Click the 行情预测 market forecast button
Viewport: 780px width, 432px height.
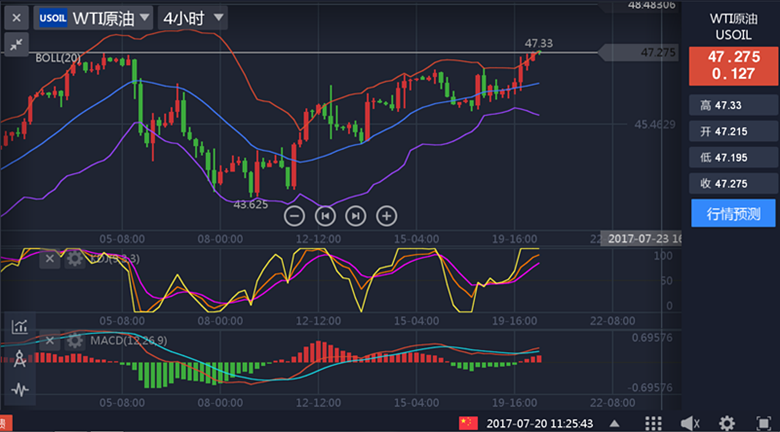pyautogui.click(x=733, y=213)
